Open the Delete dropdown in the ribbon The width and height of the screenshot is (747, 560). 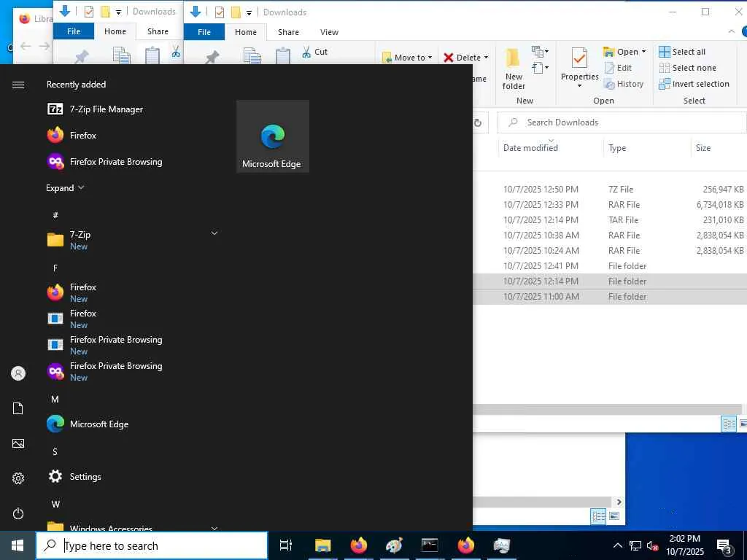466,58
